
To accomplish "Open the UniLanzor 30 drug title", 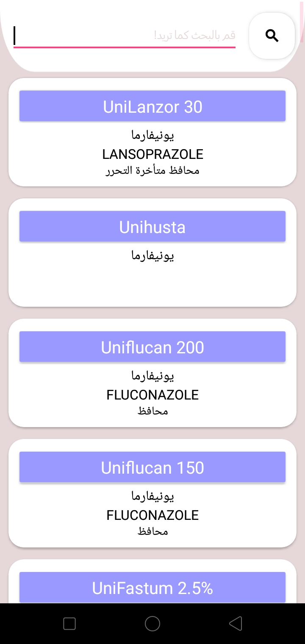I will 152,107.
